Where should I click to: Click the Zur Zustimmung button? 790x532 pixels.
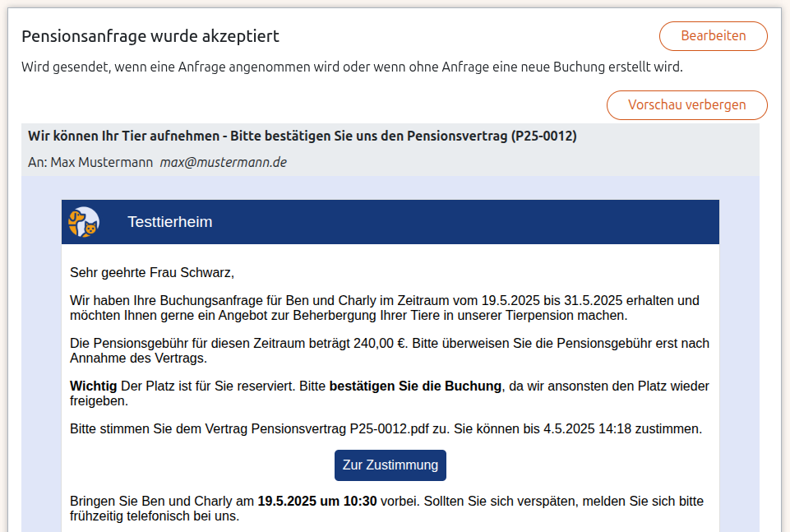click(390, 465)
